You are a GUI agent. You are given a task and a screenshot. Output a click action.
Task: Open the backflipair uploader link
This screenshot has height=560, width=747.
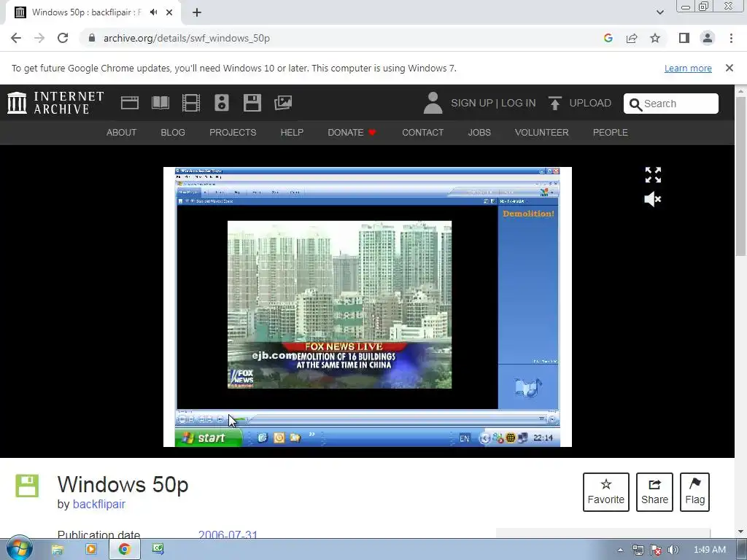99,504
